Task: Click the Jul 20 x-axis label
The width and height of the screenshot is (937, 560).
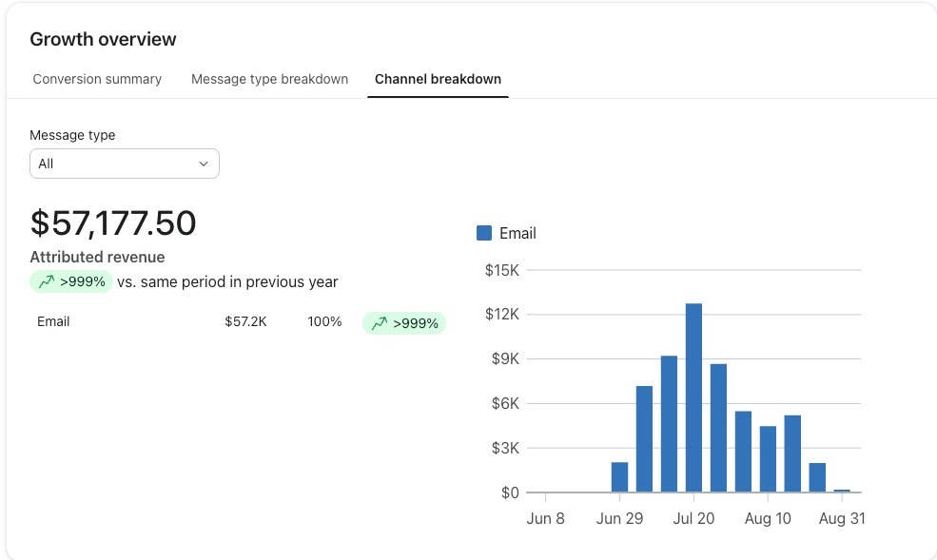Action: click(693, 518)
